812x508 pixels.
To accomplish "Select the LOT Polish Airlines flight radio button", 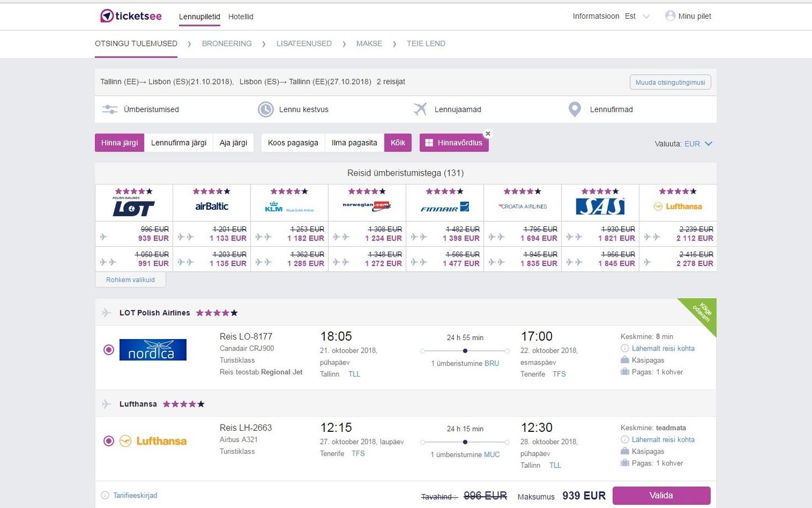I will coord(109,350).
